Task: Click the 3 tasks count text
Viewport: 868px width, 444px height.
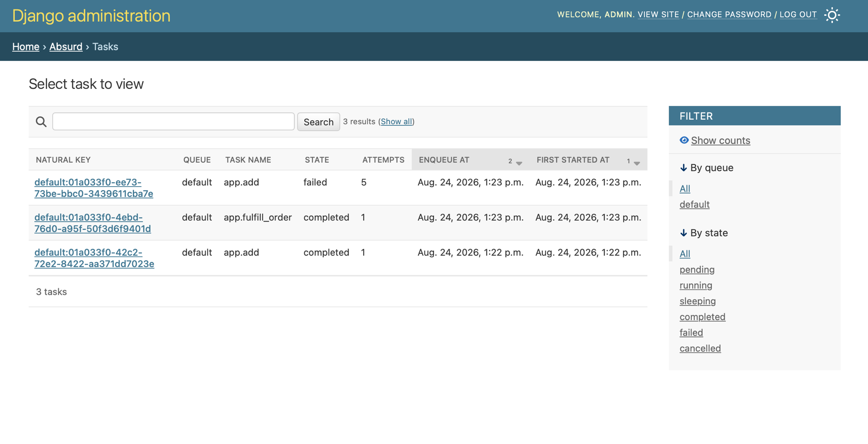Action: [51, 292]
